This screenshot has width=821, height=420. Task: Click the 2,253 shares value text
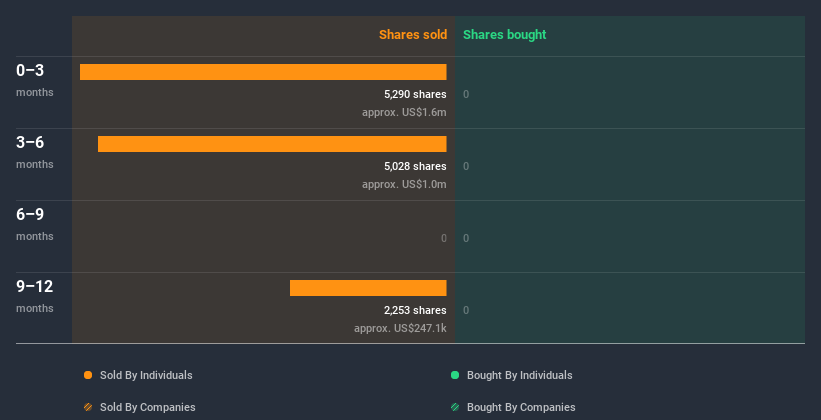(x=415, y=310)
